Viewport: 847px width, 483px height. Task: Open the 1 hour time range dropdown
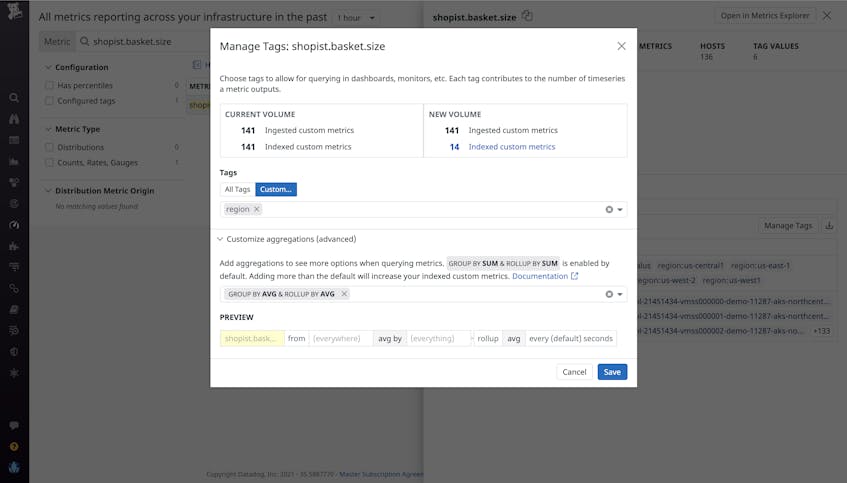coord(355,18)
